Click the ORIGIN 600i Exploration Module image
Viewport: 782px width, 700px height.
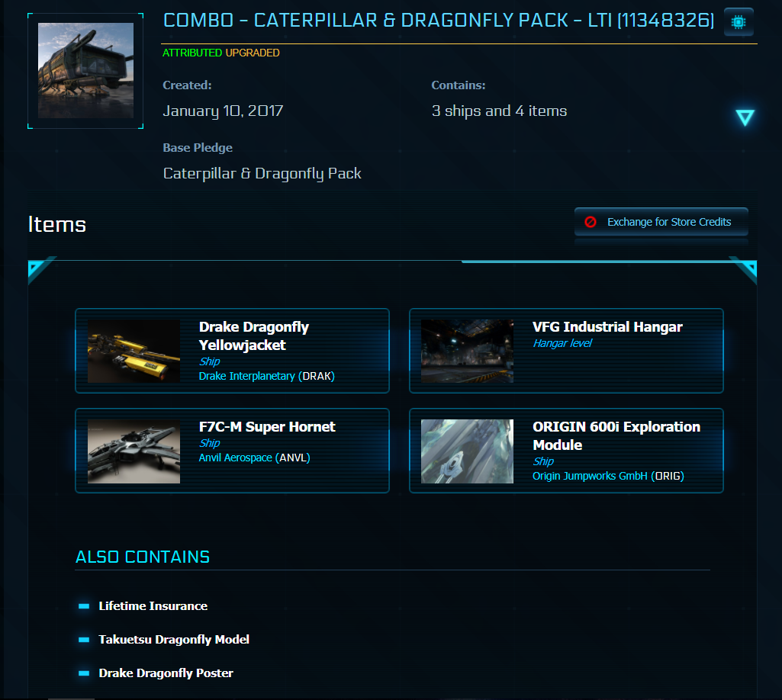pyautogui.click(x=467, y=451)
